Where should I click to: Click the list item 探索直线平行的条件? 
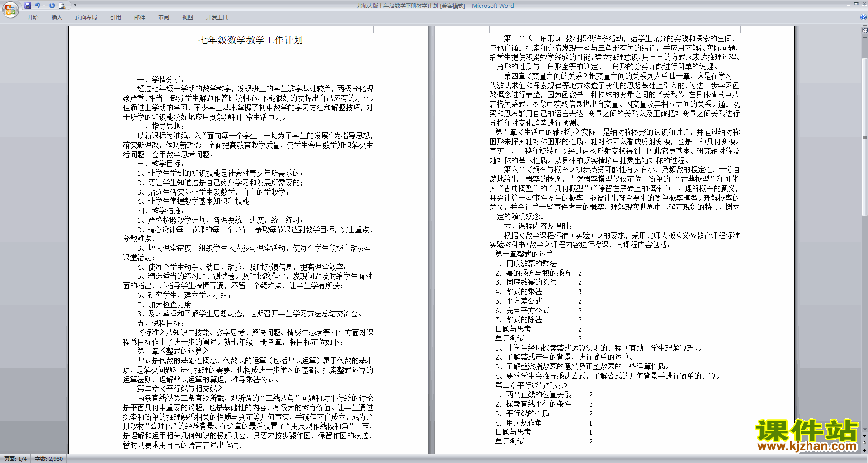tap(538, 404)
